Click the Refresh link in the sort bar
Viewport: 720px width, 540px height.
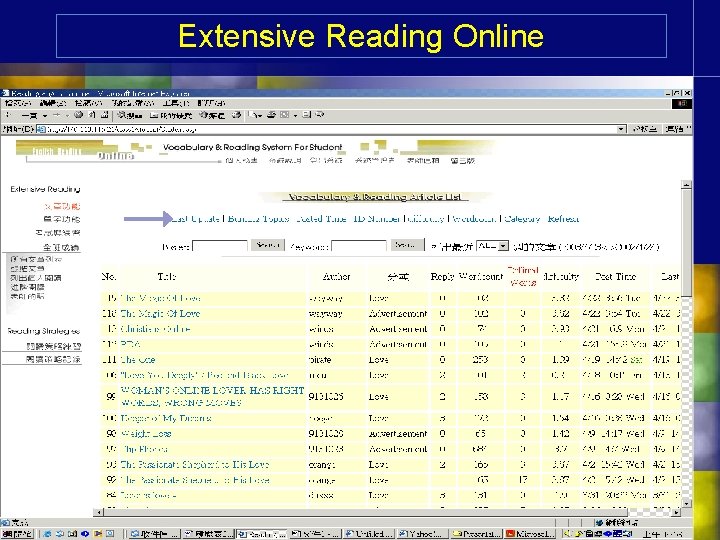tap(563, 219)
